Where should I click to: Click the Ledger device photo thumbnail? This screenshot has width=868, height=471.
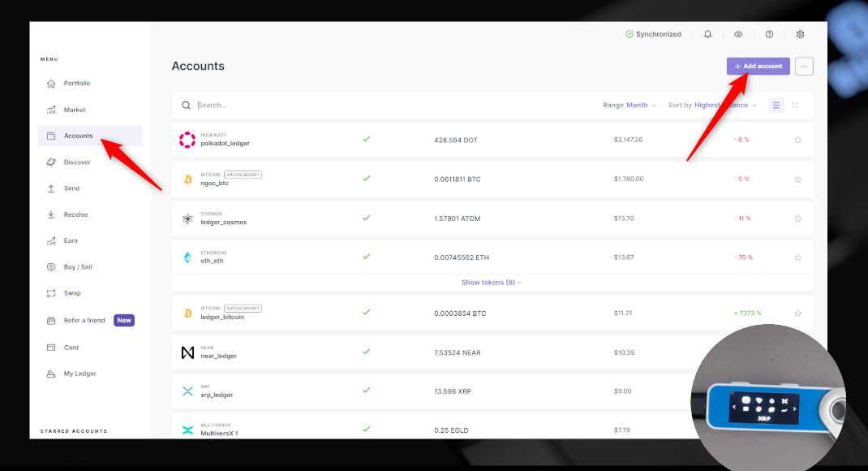click(x=768, y=398)
